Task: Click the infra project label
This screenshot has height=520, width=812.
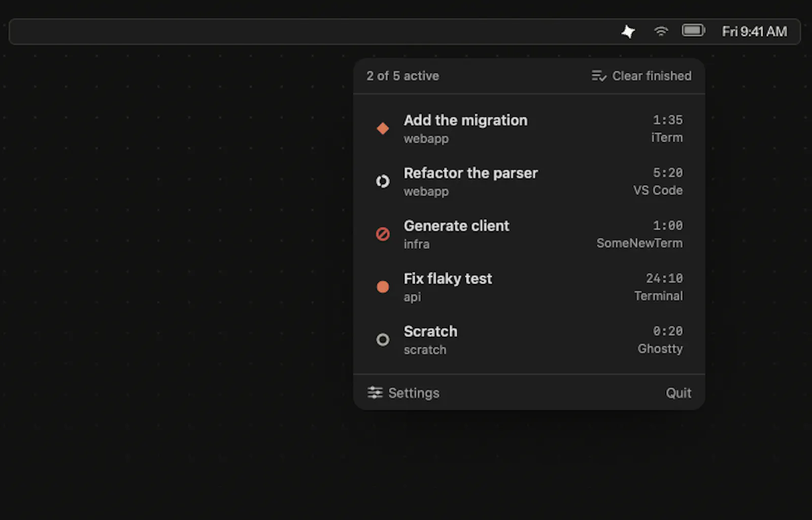Action: [417, 244]
